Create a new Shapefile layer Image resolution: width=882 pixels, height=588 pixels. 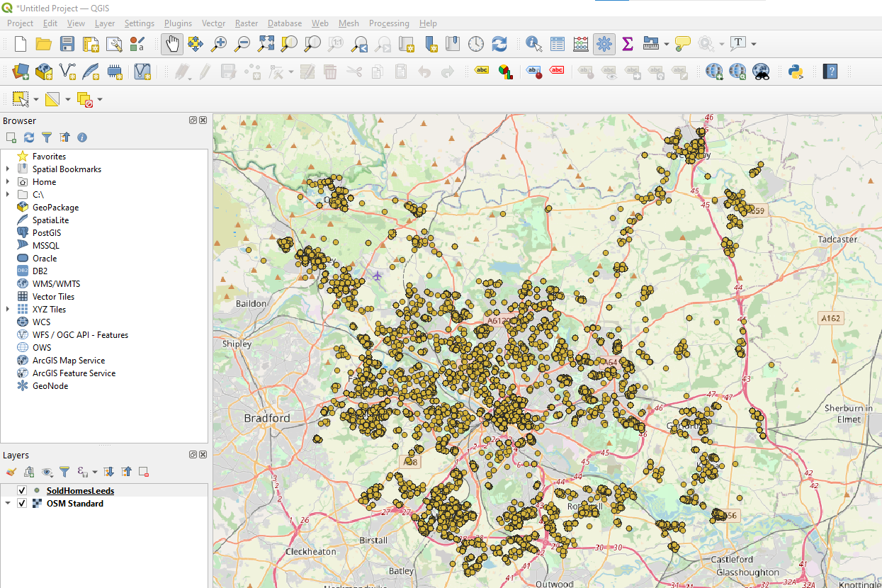coord(67,71)
